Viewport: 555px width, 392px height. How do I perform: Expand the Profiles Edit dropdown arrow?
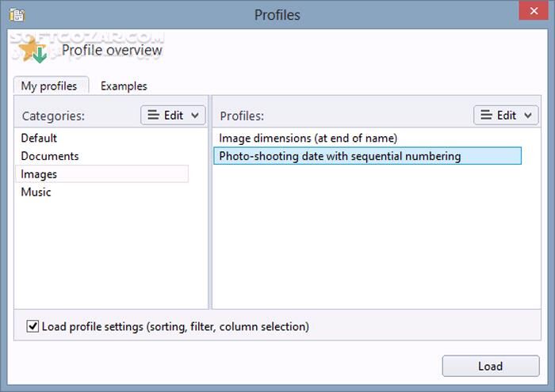pos(528,116)
